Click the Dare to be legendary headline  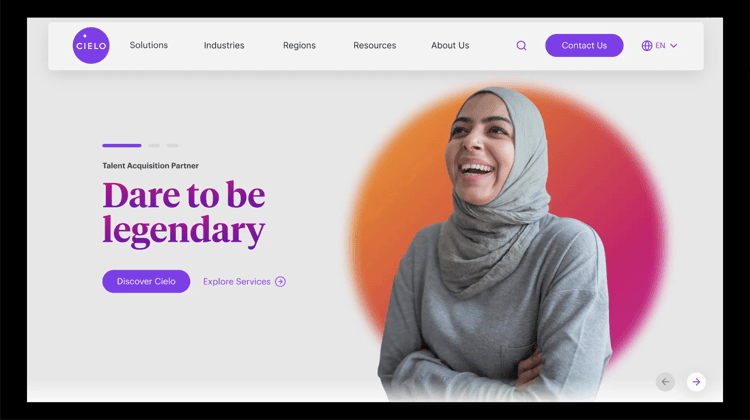184,214
